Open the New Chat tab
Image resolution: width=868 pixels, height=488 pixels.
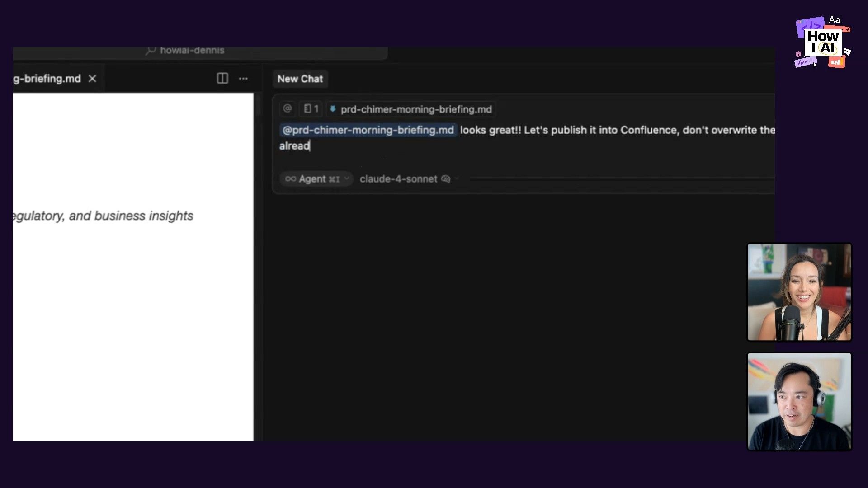point(300,79)
